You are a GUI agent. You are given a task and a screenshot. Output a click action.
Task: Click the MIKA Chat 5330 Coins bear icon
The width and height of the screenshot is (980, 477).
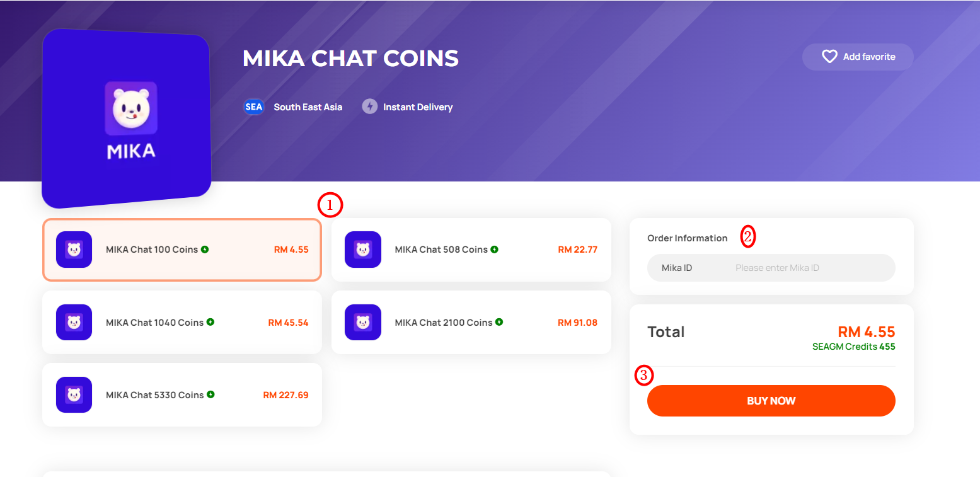pyautogui.click(x=74, y=395)
